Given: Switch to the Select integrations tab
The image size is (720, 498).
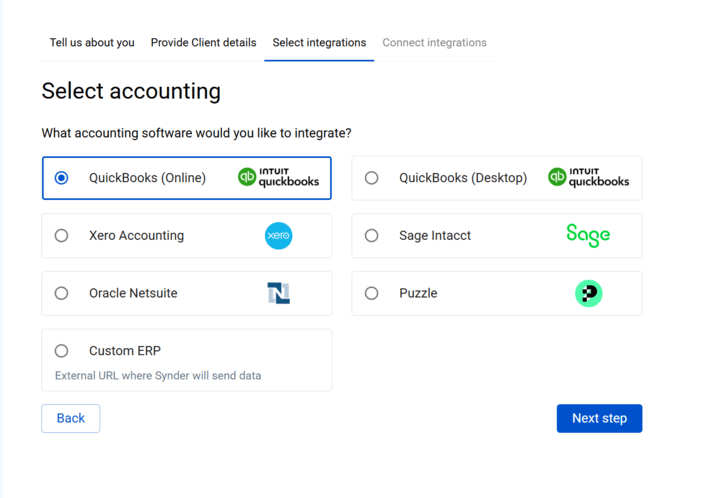Looking at the screenshot, I should 319,43.
